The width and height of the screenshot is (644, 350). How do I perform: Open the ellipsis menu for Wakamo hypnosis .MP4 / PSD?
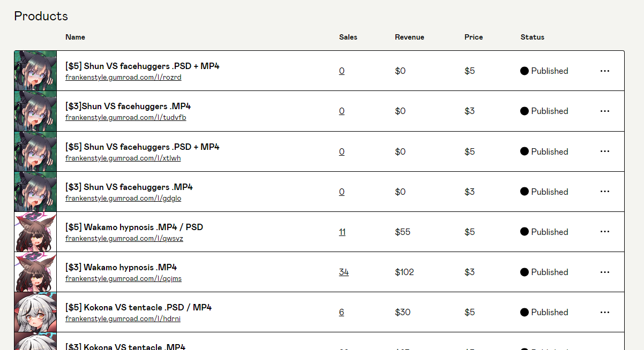pos(605,232)
